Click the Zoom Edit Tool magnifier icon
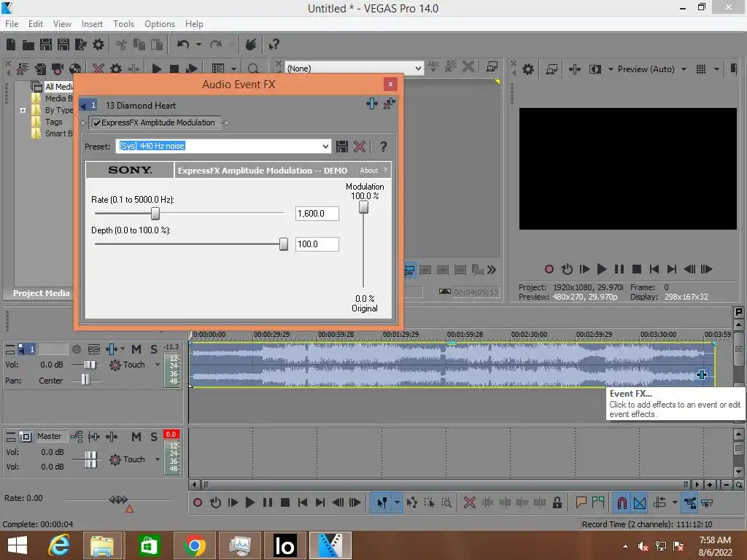This screenshot has height=560, width=747. 446,503
